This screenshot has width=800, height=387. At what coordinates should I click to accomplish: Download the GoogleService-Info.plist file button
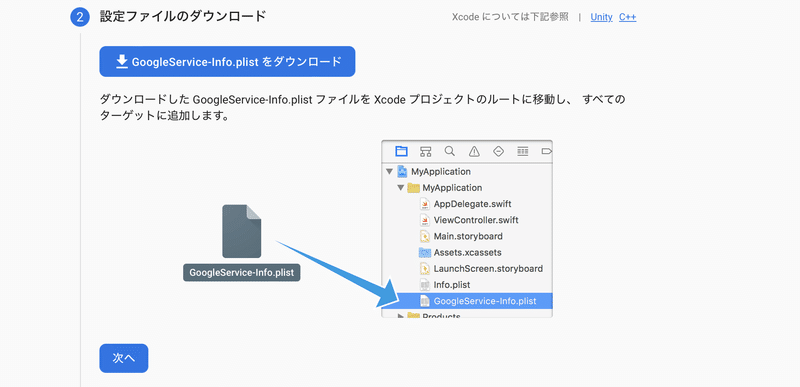pyautogui.click(x=227, y=62)
